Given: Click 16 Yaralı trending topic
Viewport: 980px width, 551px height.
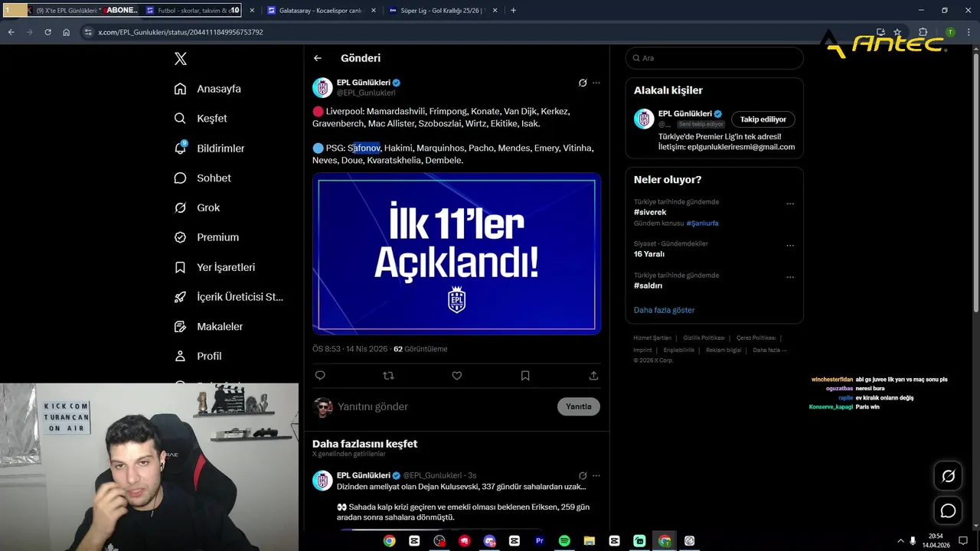Looking at the screenshot, I should [x=649, y=254].
